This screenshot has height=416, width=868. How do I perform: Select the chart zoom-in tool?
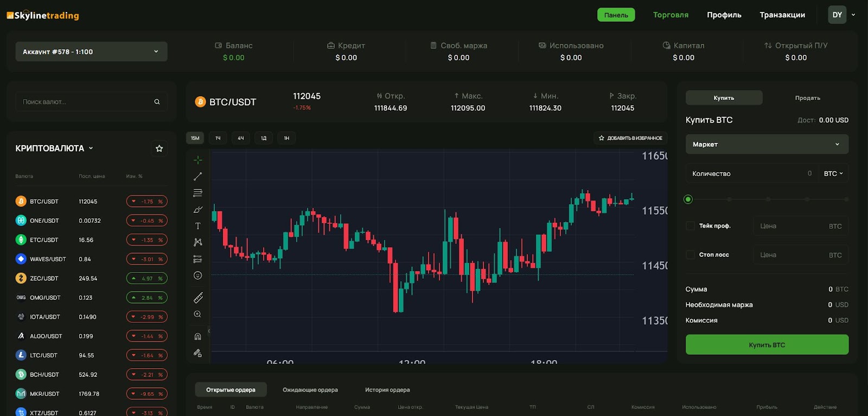pos(197,314)
